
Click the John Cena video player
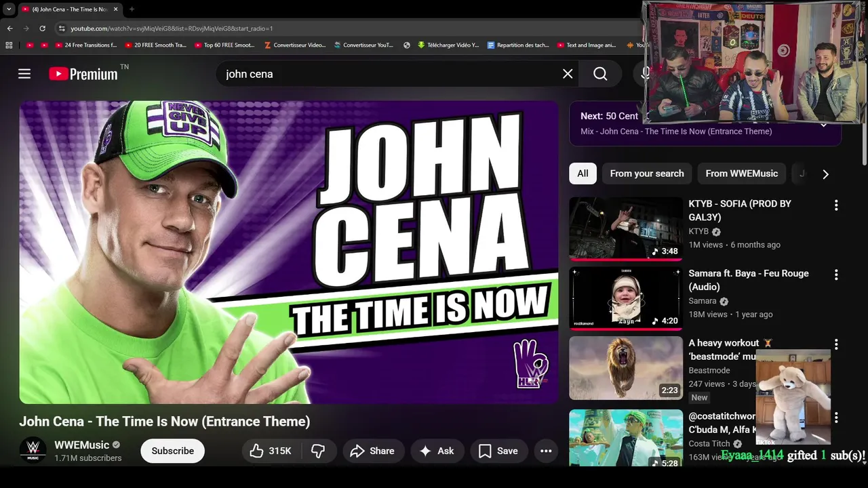tap(289, 252)
